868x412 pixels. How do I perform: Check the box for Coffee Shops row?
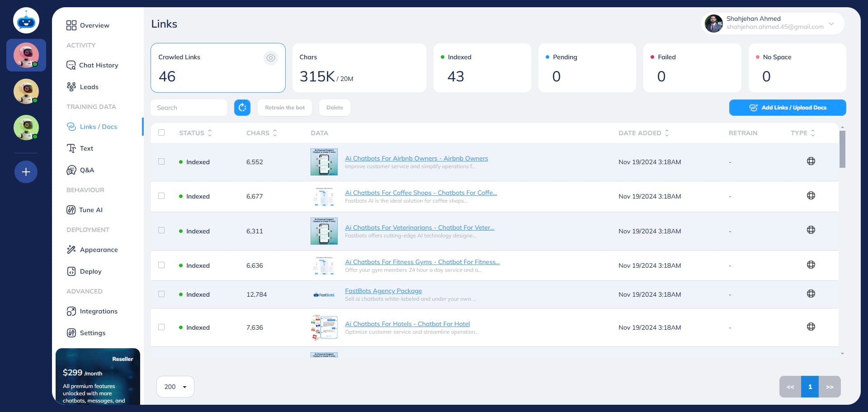161,196
